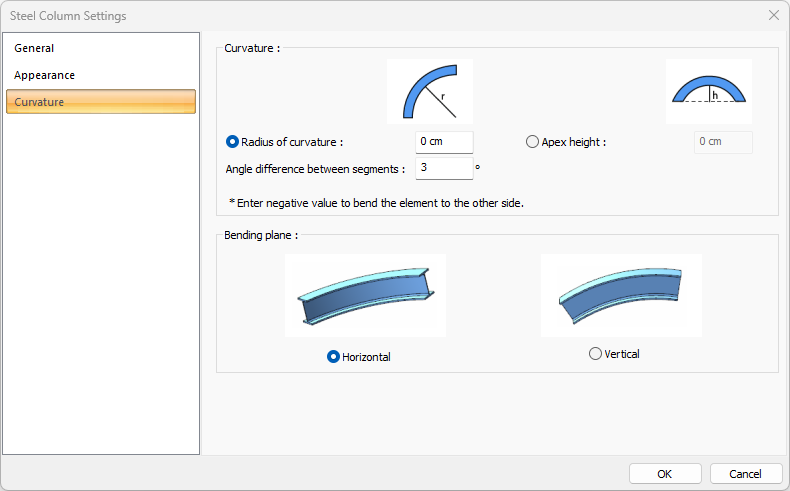Click the radius of curvature value field
Image resolution: width=790 pixels, height=491 pixels.
(444, 142)
